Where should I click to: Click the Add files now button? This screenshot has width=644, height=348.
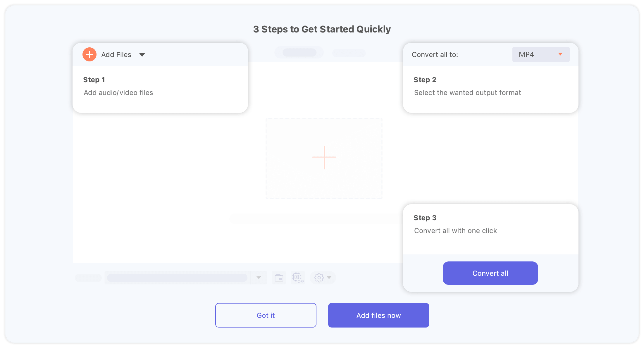[x=378, y=315]
